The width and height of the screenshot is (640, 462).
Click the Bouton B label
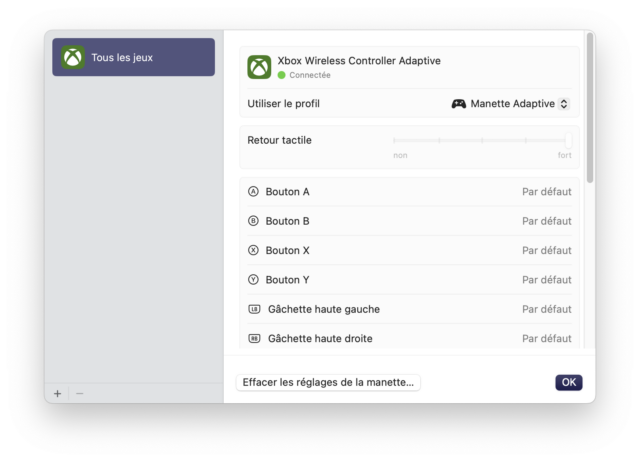(287, 221)
